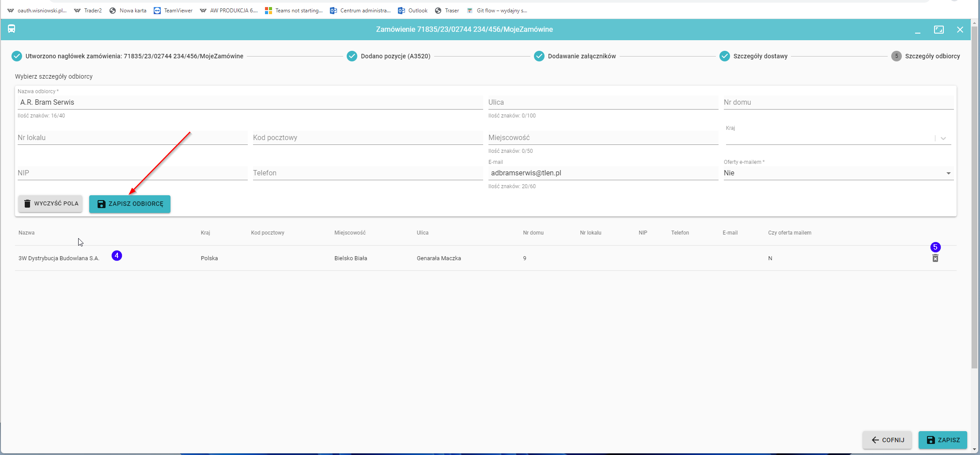Expand the Kraj country dropdown

[x=943, y=138]
